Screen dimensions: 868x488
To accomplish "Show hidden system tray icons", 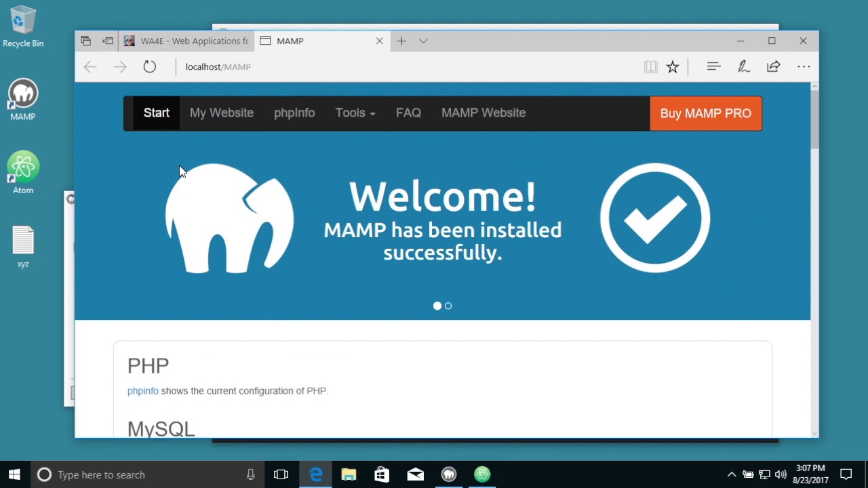I will (732, 474).
